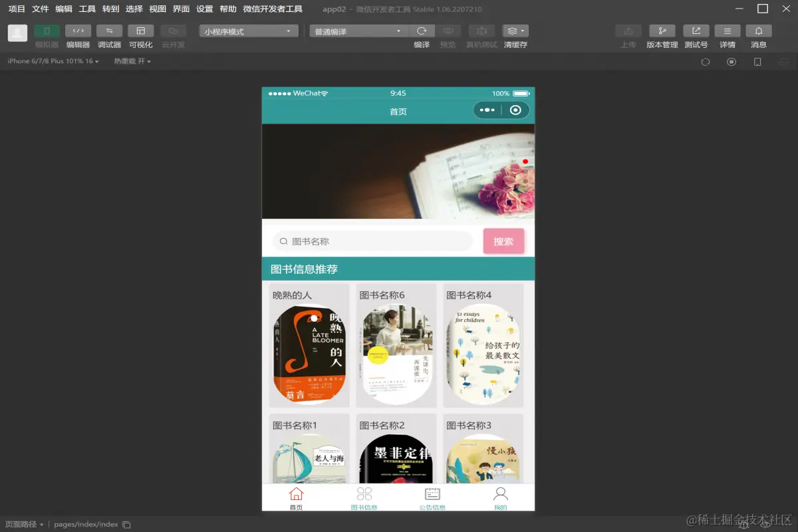
Task: Click the simulator detach window icon
Action: point(783,62)
